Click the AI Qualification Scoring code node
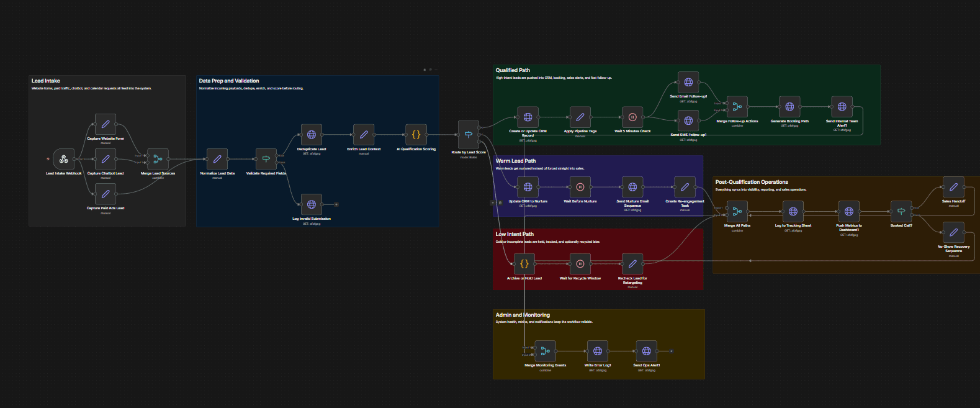This screenshot has width=980, height=408. pos(416,134)
